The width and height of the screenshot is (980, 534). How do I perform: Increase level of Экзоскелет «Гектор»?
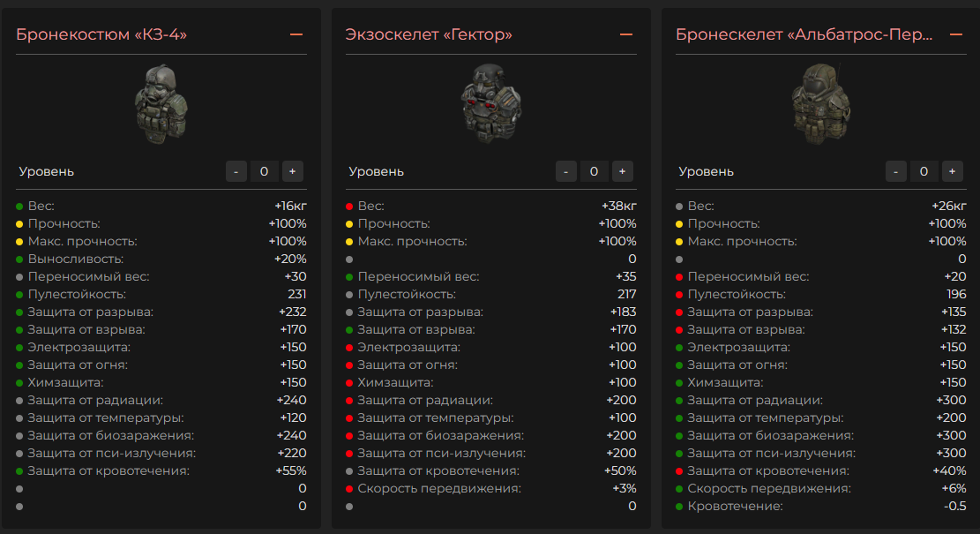point(622,171)
